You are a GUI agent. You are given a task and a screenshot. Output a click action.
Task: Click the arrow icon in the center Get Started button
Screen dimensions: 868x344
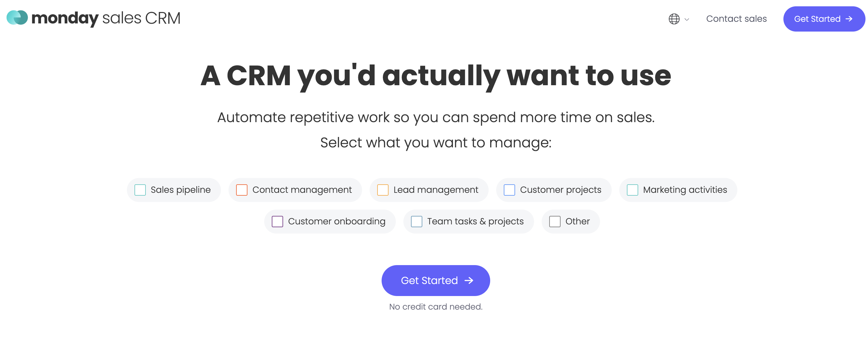(469, 280)
